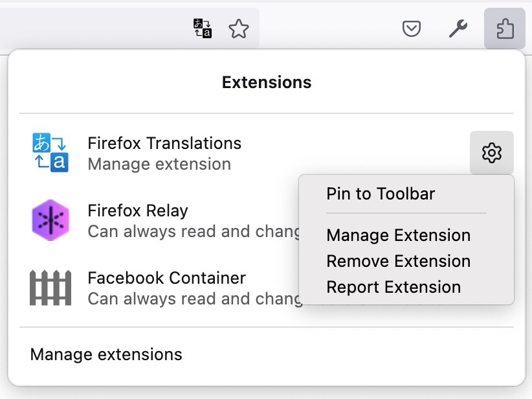Close the Extensions panel via puzzle icon
This screenshot has width=532, height=399.
[504, 28]
